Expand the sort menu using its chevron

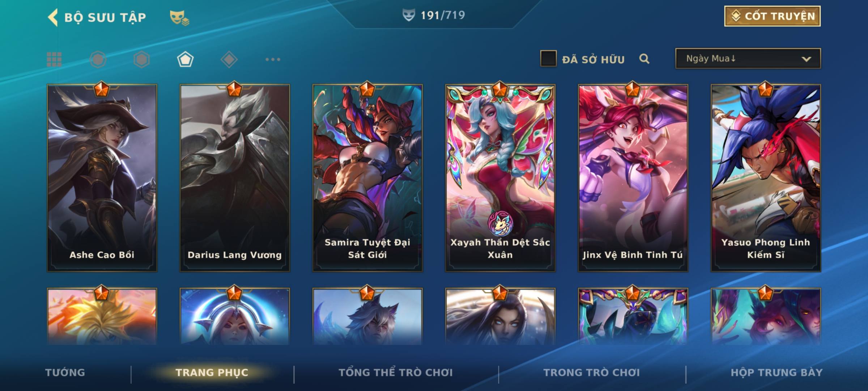pyautogui.click(x=806, y=59)
